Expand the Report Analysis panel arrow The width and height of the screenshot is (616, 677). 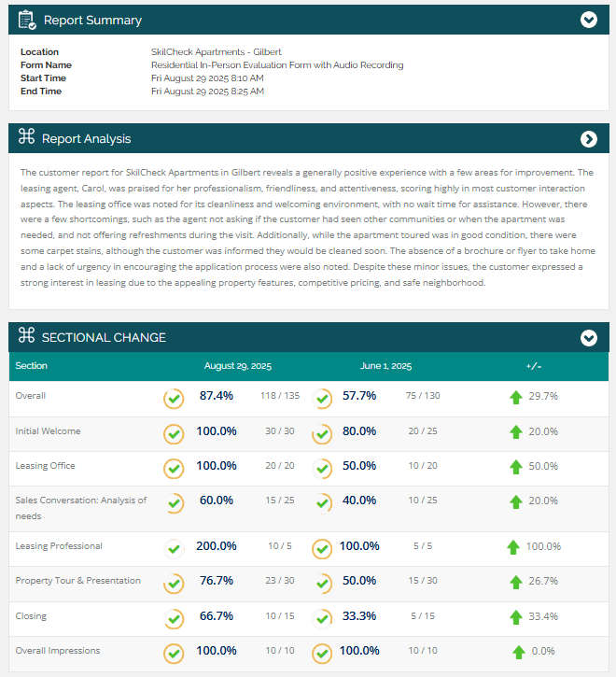[x=588, y=139]
